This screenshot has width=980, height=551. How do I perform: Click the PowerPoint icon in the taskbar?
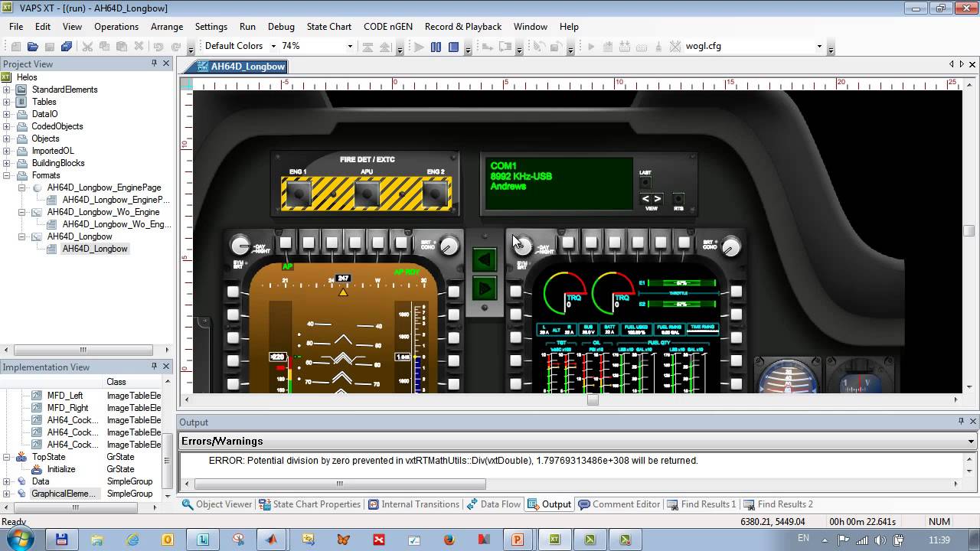point(518,540)
